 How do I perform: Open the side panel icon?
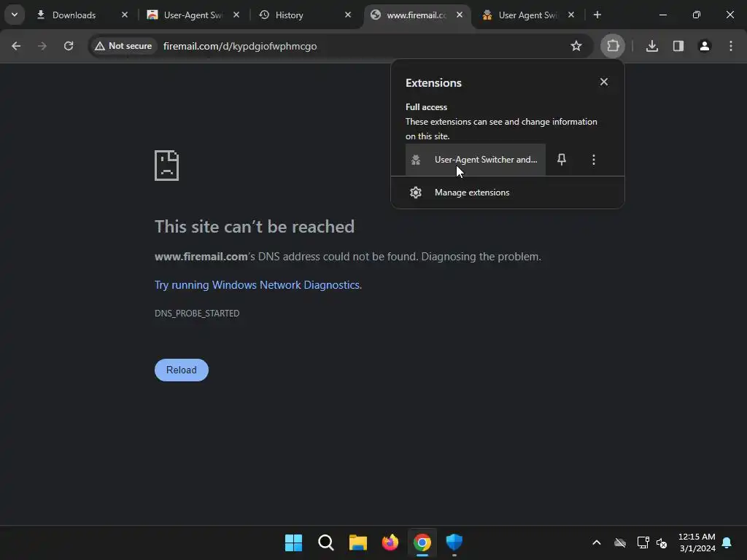click(678, 46)
